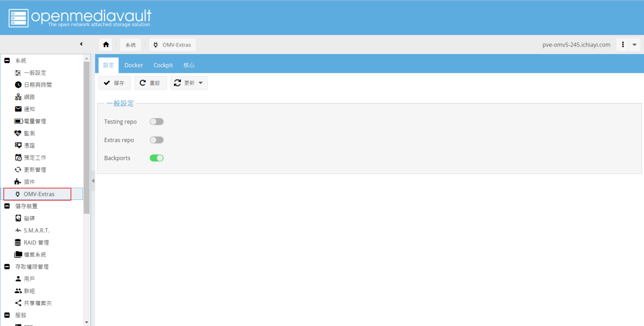Click the home icon in breadcrumb bar
Image resolution: width=644 pixels, height=326 pixels.
106,45
